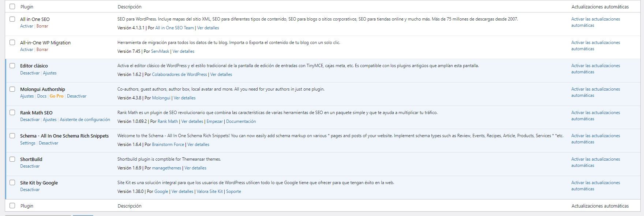Open the Rank Math author link
This screenshot has width=644, height=216.
168,121
